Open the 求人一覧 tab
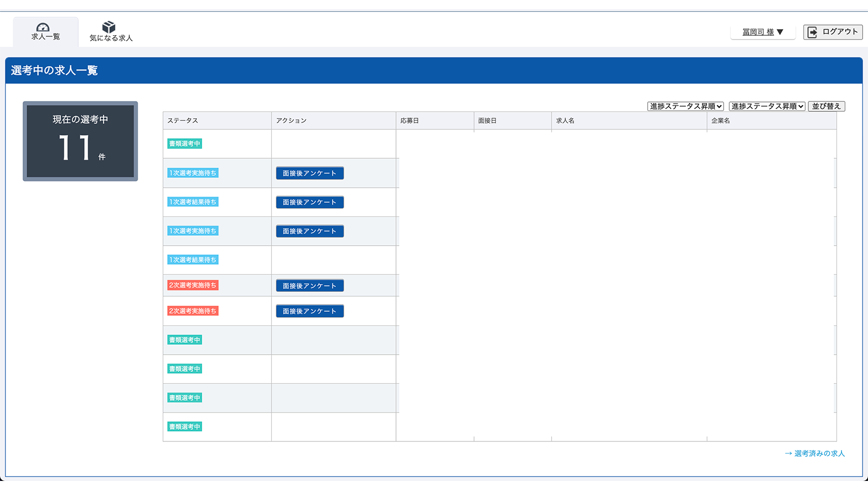The width and height of the screenshot is (868, 488). pyautogui.click(x=46, y=32)
